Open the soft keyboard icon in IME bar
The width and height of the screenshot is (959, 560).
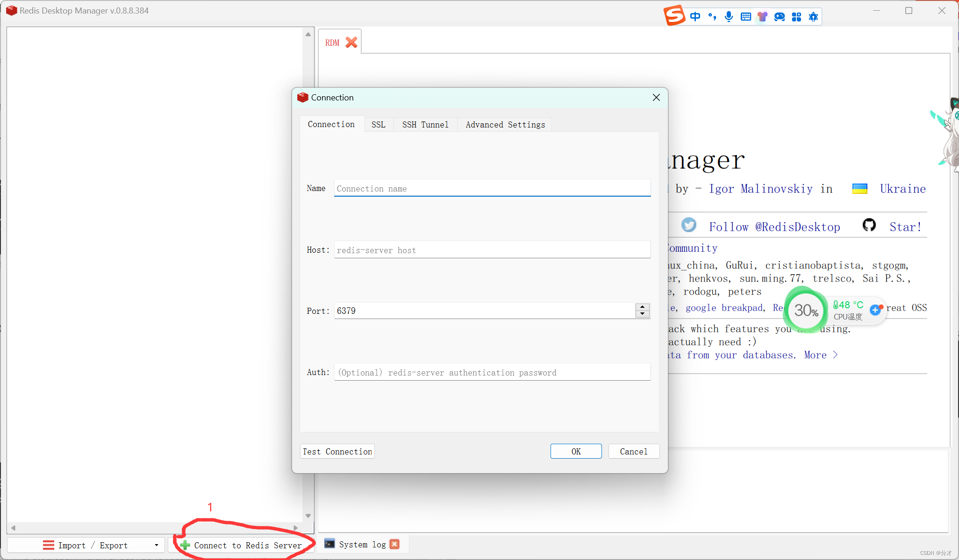[x=746, y=17]
